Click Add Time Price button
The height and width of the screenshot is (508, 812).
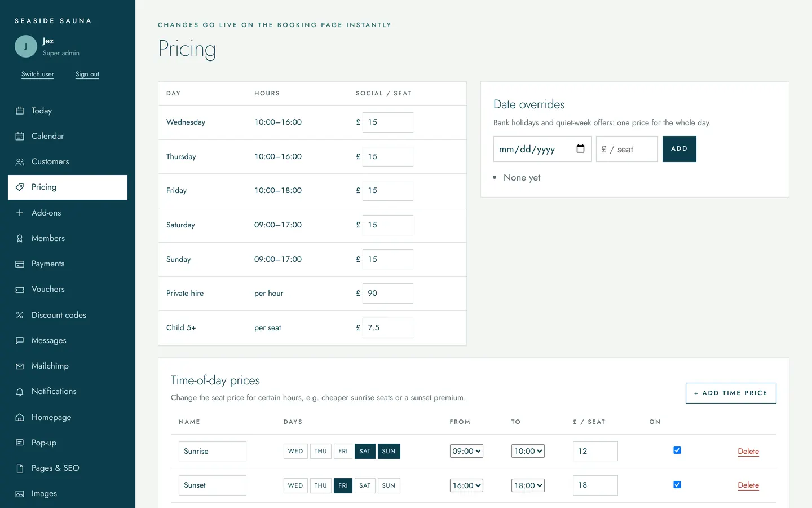pyautogui.click(x=731, y=393)
